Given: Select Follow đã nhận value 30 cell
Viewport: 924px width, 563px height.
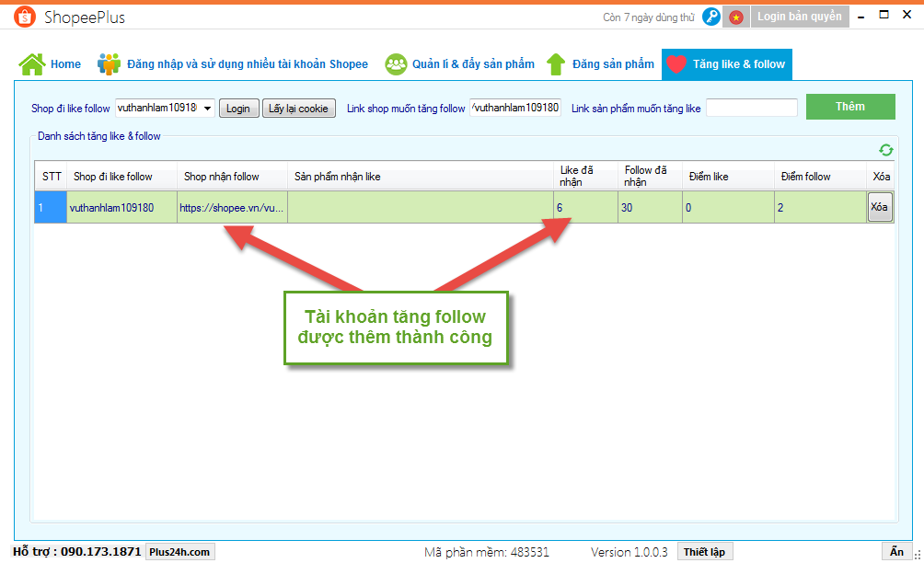Looking at the screenshot, I should point(650,207).
